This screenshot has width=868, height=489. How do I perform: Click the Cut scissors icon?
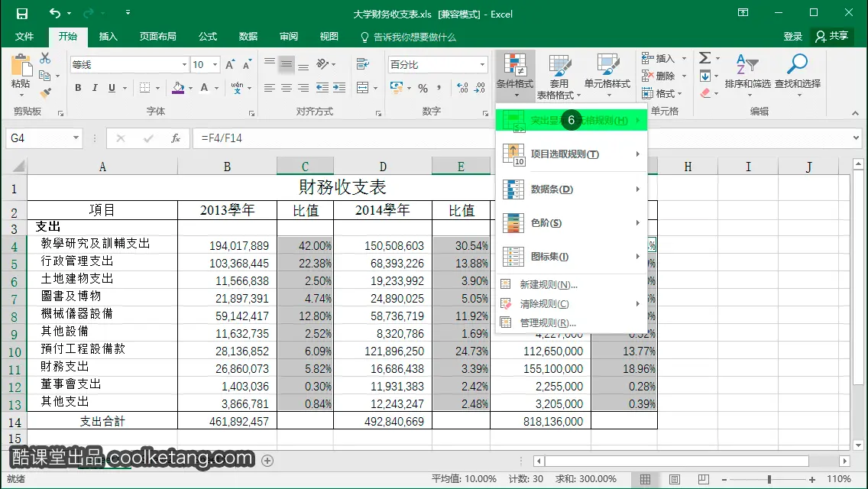pyautogui.click(x=45, y=58)
